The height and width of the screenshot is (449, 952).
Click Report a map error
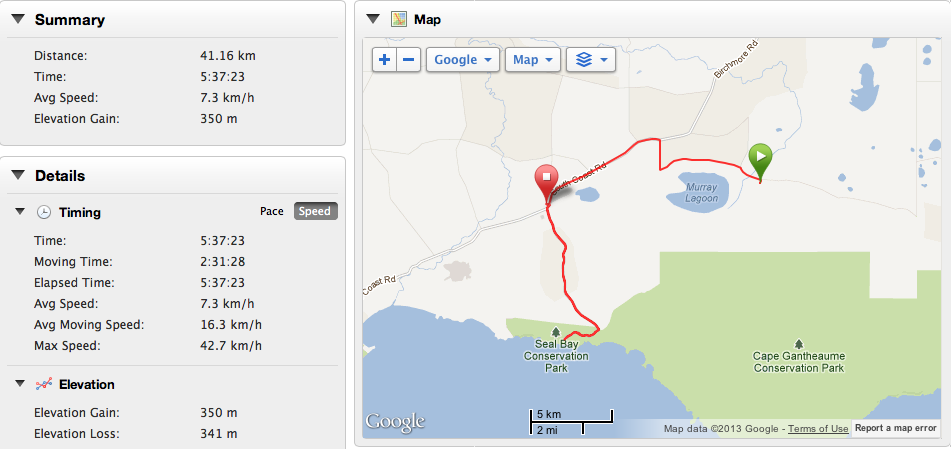[896, 429]
